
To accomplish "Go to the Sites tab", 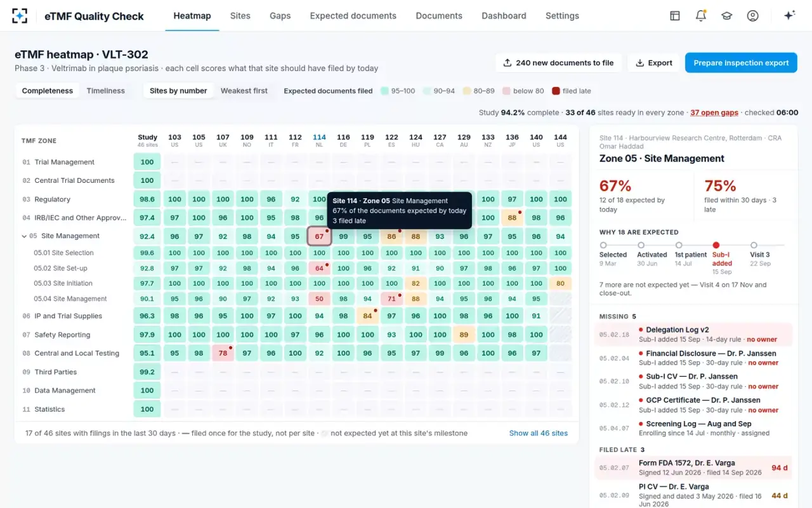I will [x=240, y=16].
